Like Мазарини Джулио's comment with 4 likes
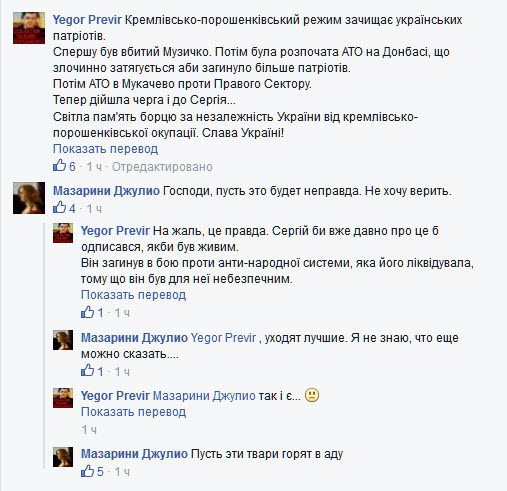This screenshot has width=507, height=491. pos(59,208)
